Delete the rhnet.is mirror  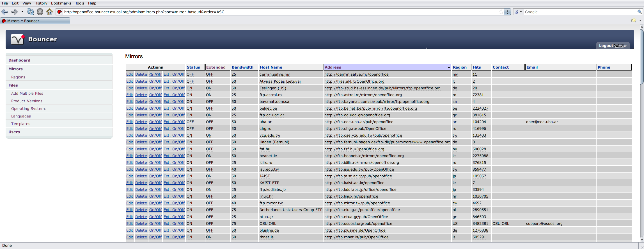click(x=141, y=237)
